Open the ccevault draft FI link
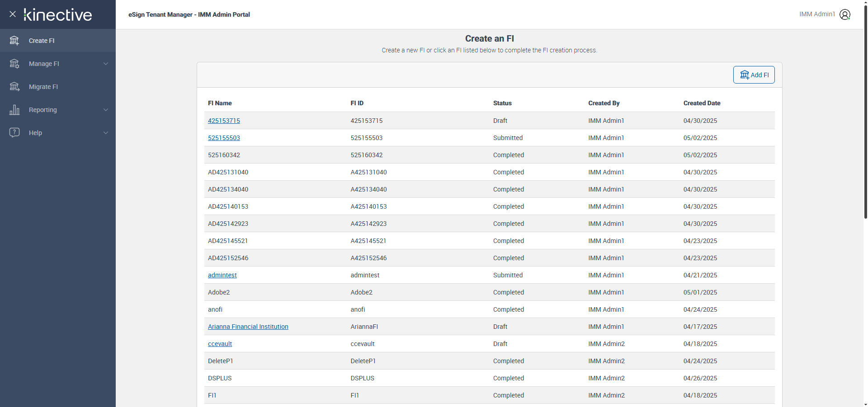This screenshot has height=407, width=868. point(220,344)
